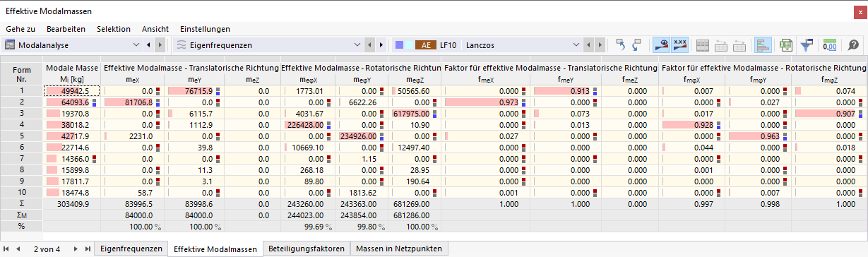The height and width of the screenshot is (257, 868).
Task: Jump to first table page arrow
Action: click(7, 249)
